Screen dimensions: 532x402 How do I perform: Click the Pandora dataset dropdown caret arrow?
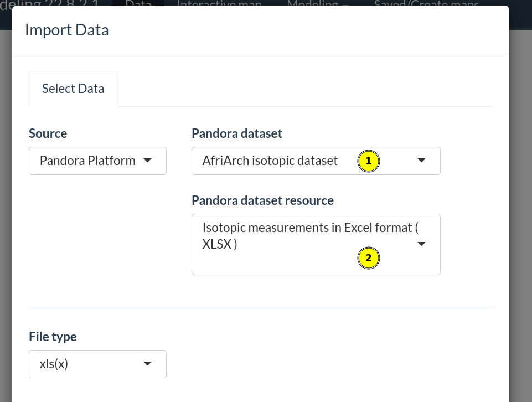coord(421,160)
